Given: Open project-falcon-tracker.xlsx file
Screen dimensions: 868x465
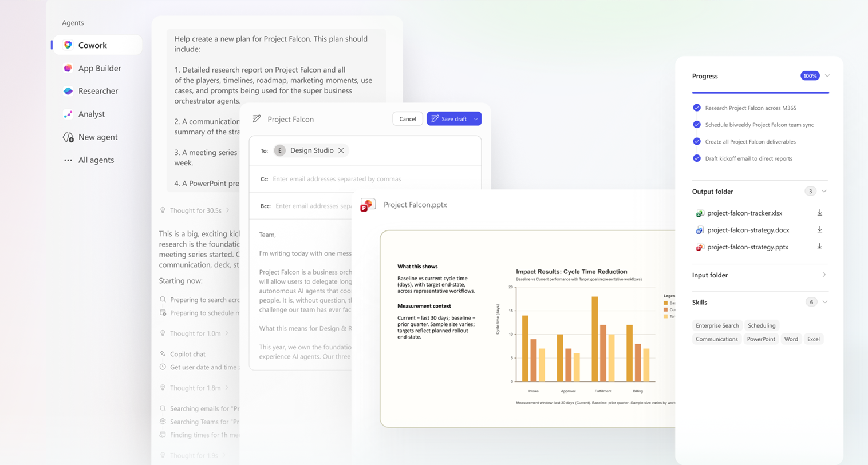Looking at the screenshot, I should (744, 213).
